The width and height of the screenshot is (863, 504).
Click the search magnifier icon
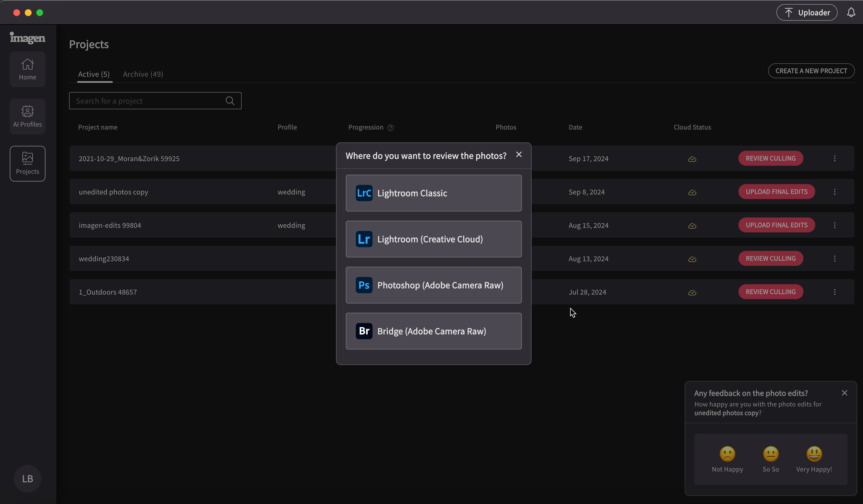(x=230, y=101)
